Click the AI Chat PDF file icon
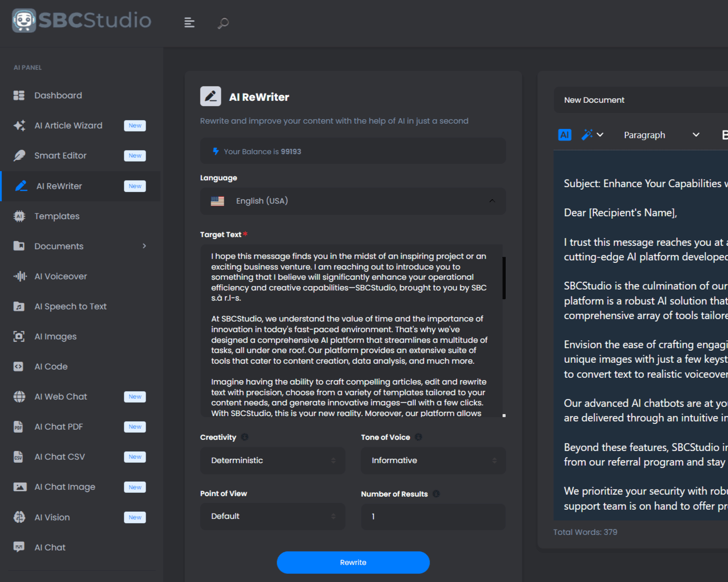 (18, 427)
